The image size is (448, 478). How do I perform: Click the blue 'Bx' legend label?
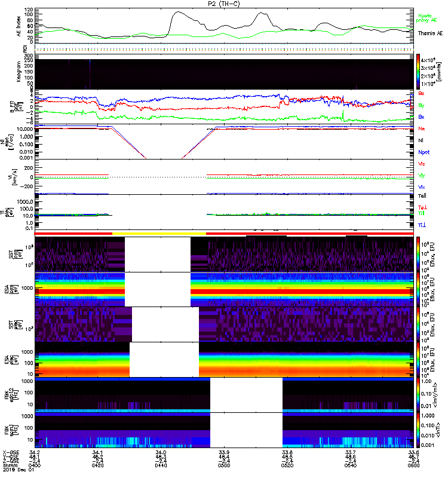(x=421, y=117)
